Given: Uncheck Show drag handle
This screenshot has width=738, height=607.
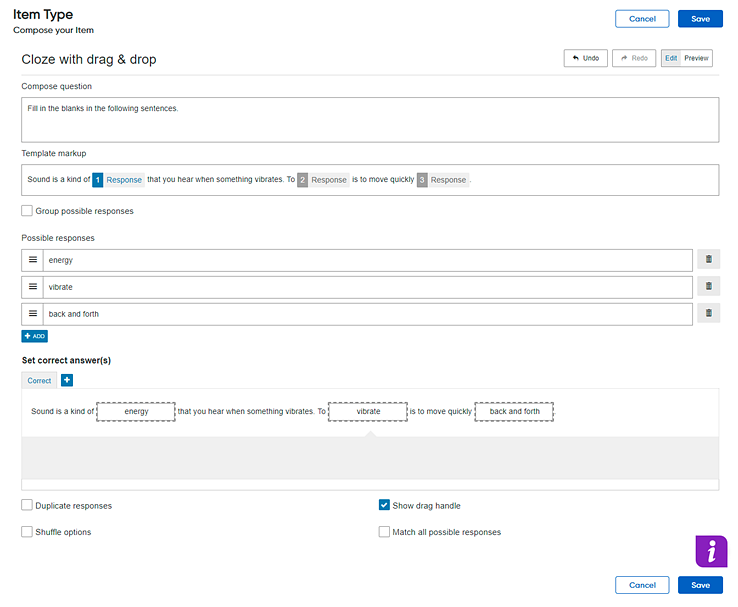Looking at the screenshot, I should [385, 505].
